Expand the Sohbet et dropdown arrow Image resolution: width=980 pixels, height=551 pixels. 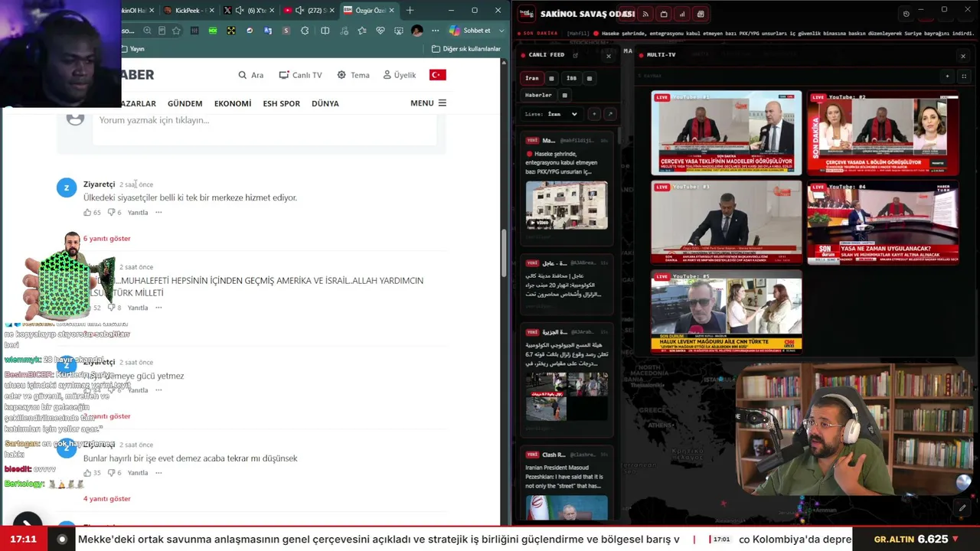501,31
